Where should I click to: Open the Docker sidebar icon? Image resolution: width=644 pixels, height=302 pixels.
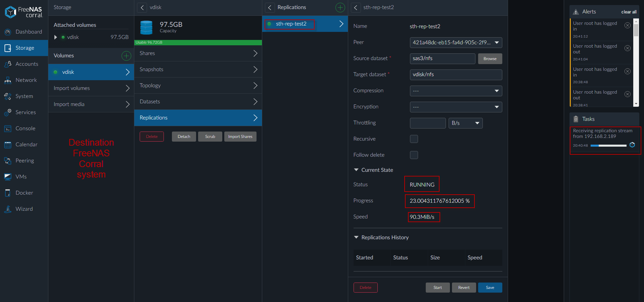click(x=8, y=193)
